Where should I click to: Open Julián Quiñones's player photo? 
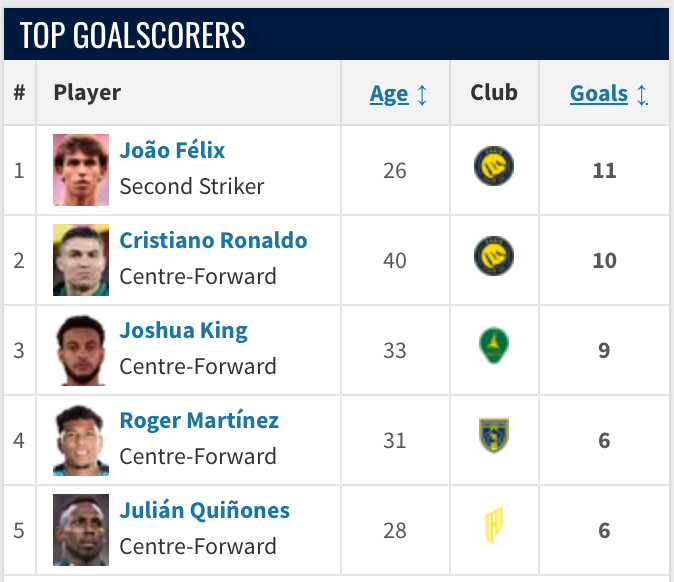point(81,529)
